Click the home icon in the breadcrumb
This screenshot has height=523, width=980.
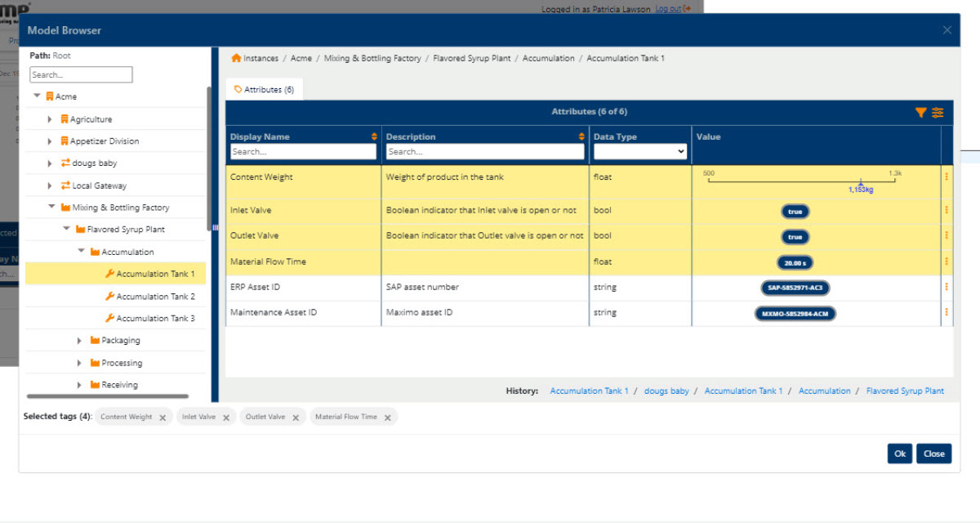235,58
